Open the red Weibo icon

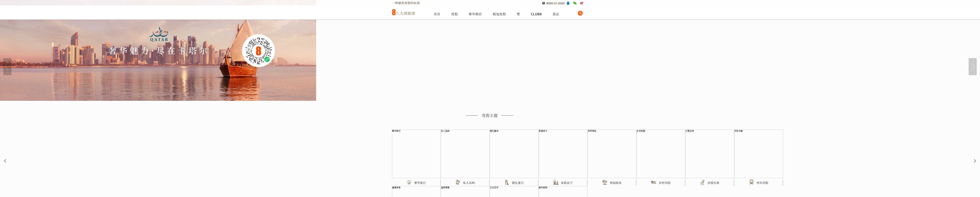click(x=581, y=3)
